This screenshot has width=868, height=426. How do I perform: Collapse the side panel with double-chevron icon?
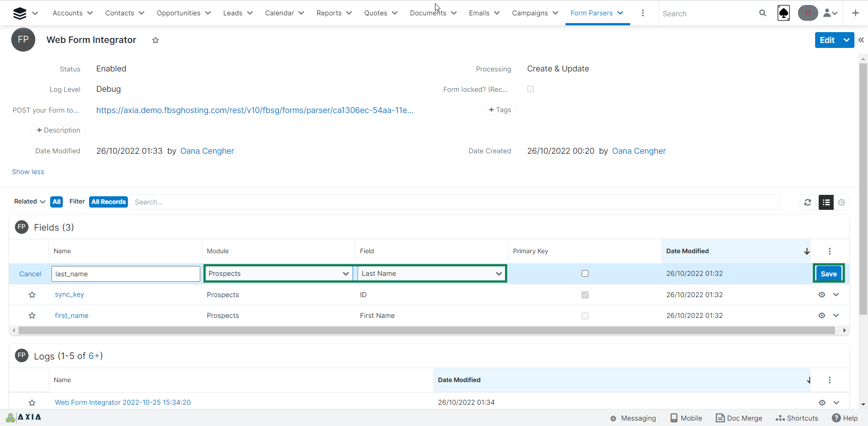pyautogui.click(x=861, y=40)
